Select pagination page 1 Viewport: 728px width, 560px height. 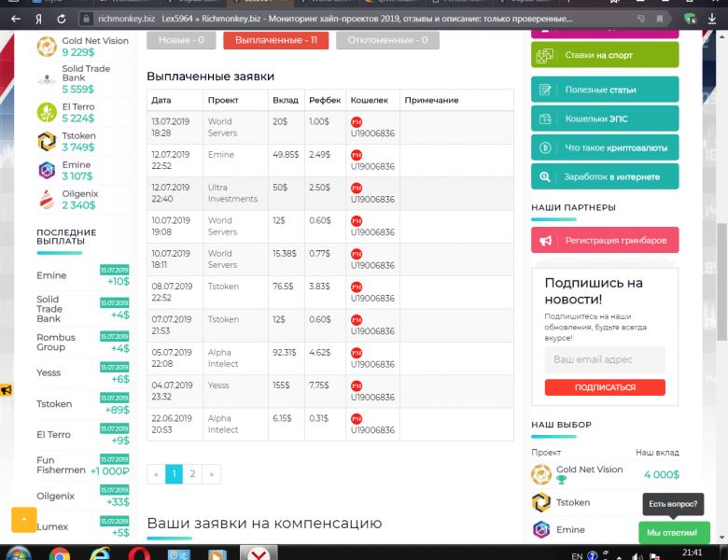175,474
